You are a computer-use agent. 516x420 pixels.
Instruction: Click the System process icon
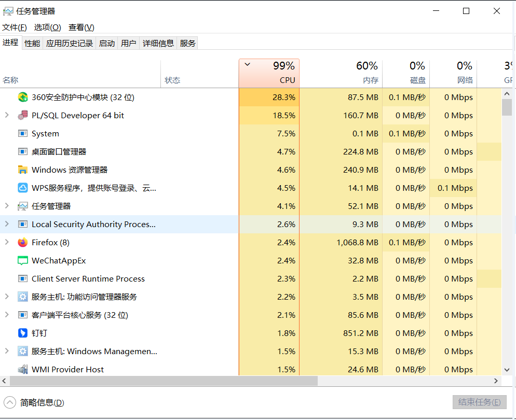23,133
